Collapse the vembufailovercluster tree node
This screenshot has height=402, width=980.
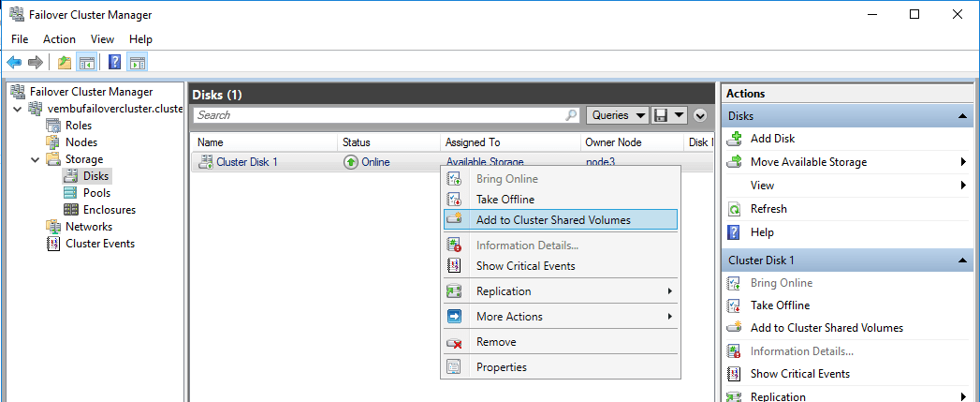pos(17,109)
